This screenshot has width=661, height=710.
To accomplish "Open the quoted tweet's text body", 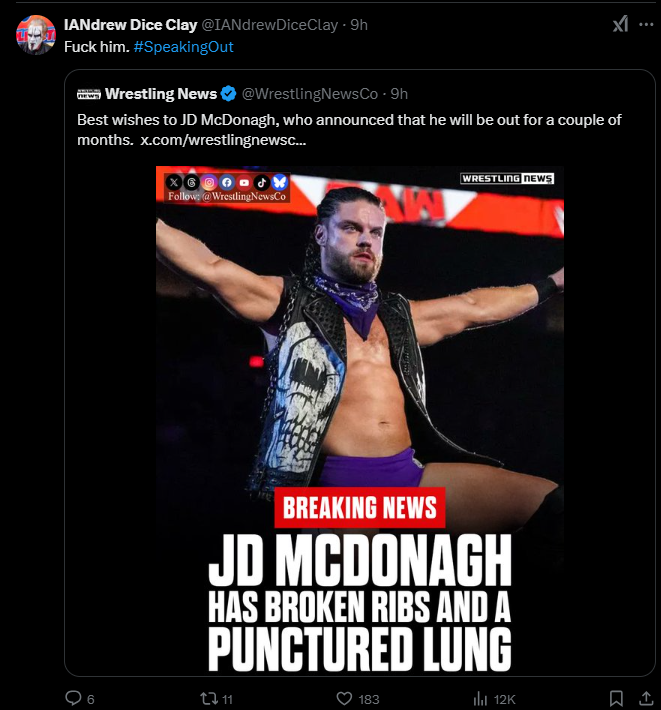I will click(x=349, y=120).
